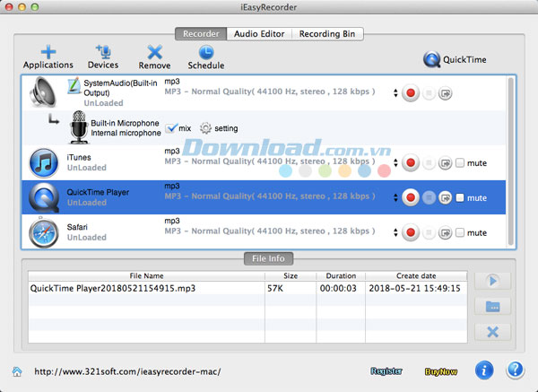Click the File Info tab label
The width and height of the screenshot is (538, 392).
tap(268, 258)
